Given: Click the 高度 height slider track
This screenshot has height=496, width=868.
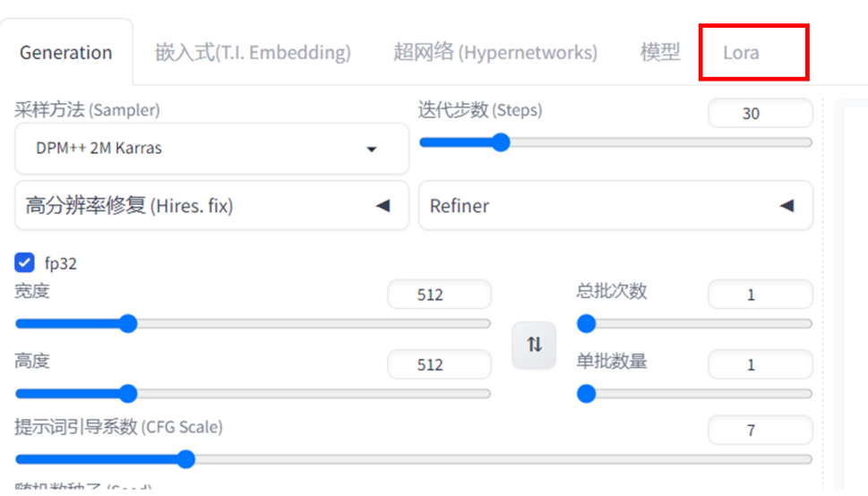Looking at the screenshot, I should point(253,393).
